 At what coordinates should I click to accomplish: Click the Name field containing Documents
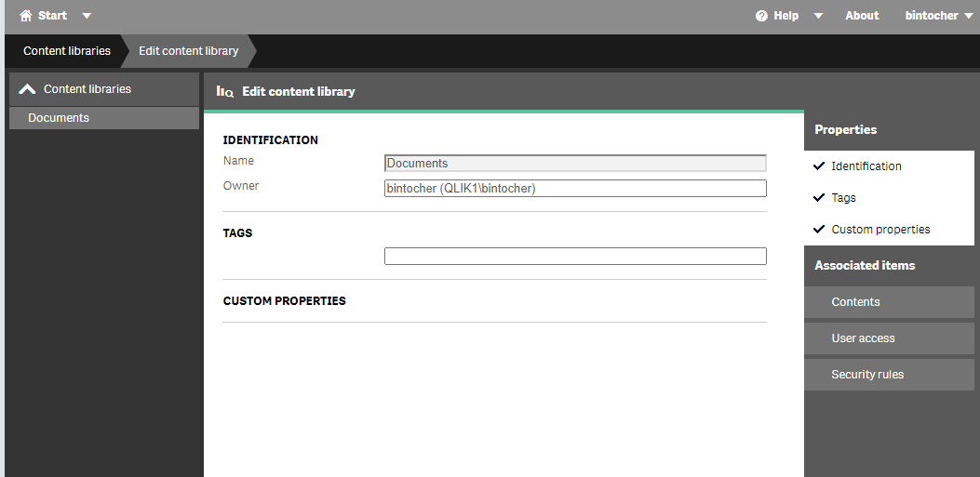tap(575, 164)
